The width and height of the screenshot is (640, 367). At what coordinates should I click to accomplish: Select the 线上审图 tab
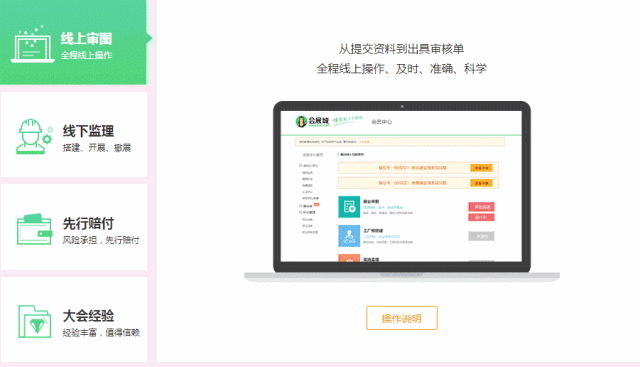coord(73,42)
